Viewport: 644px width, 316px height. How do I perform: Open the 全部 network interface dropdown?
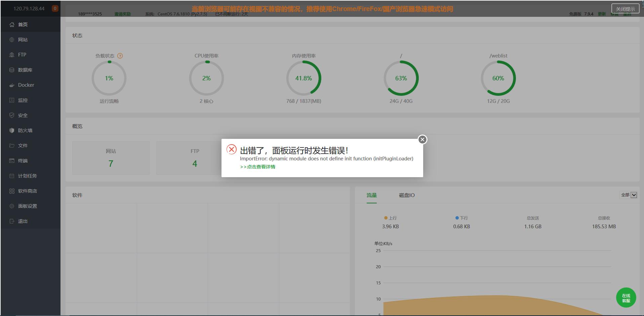629,195
